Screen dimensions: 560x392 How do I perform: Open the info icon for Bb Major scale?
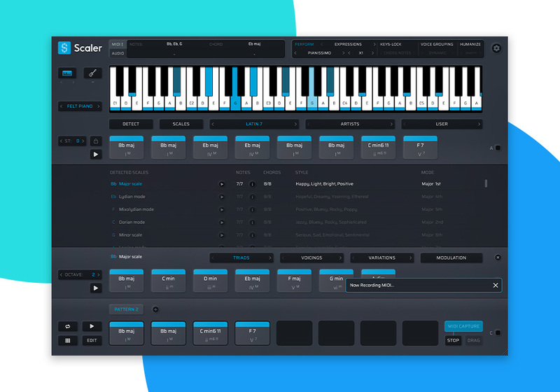[252, 184]
